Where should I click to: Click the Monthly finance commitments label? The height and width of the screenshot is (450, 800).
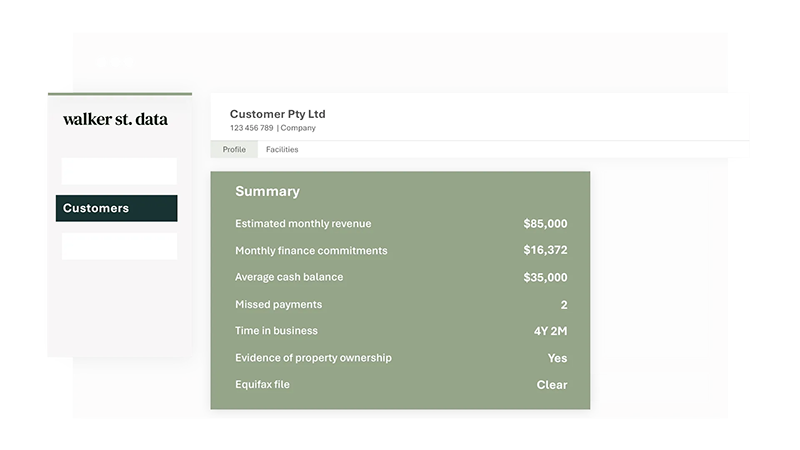(311, 251)
